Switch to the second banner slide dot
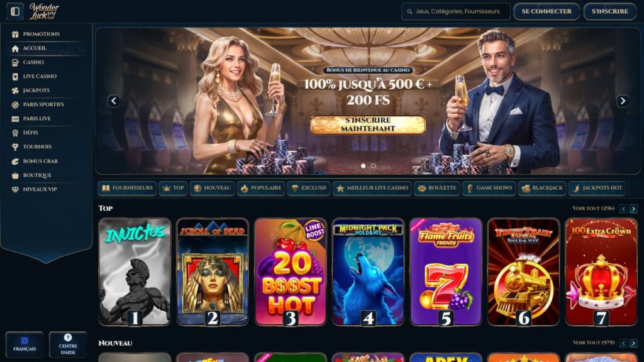The height and width of the screenshot is (362, 644). point(374,166)
